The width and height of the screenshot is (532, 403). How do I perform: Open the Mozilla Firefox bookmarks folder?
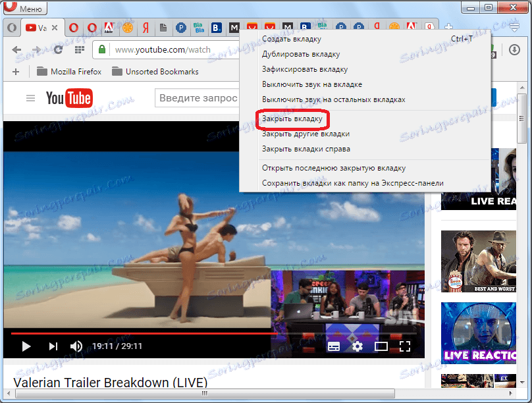point(69,72)
